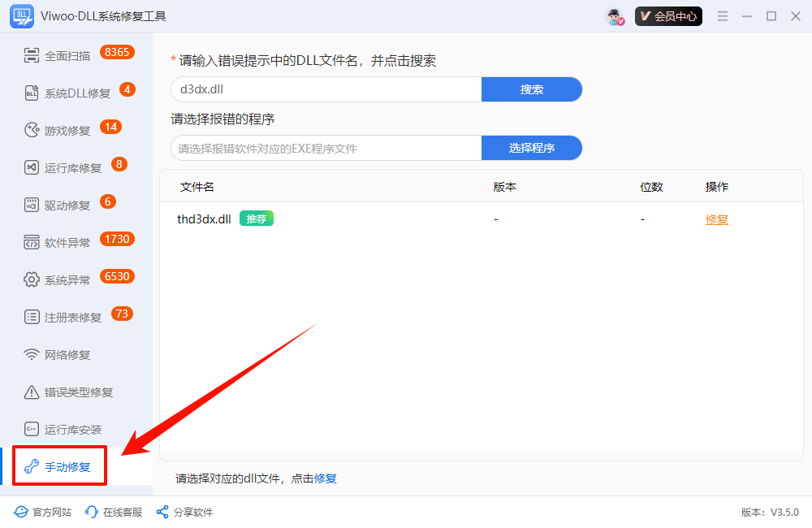Open 会员中心 membership button

[x=668, y=16]
